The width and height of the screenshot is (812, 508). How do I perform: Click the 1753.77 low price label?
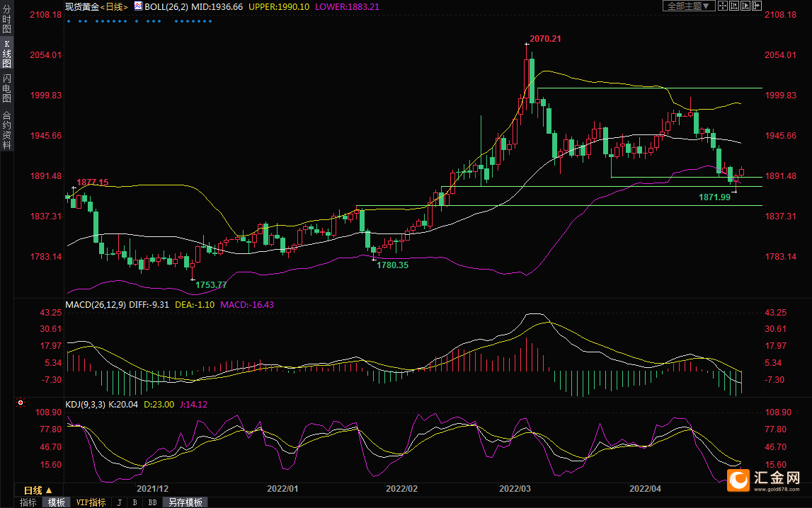[211, 284]
